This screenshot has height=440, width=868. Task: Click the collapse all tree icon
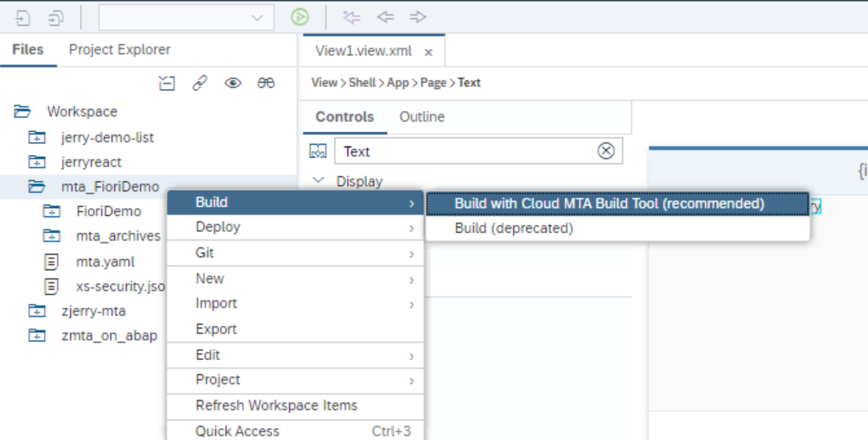[x=167, y=83]
